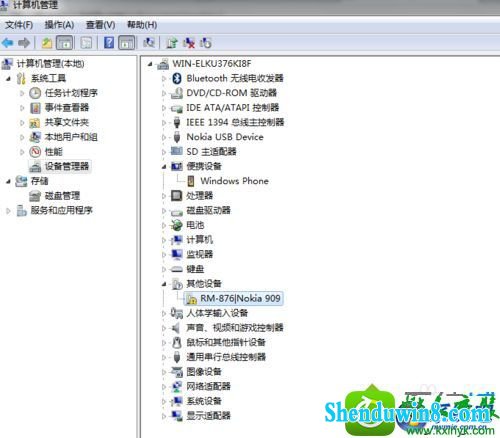Screen dimensions: 500x438
Task: Collapse the 便携设备 category
Action: (164, 167)
